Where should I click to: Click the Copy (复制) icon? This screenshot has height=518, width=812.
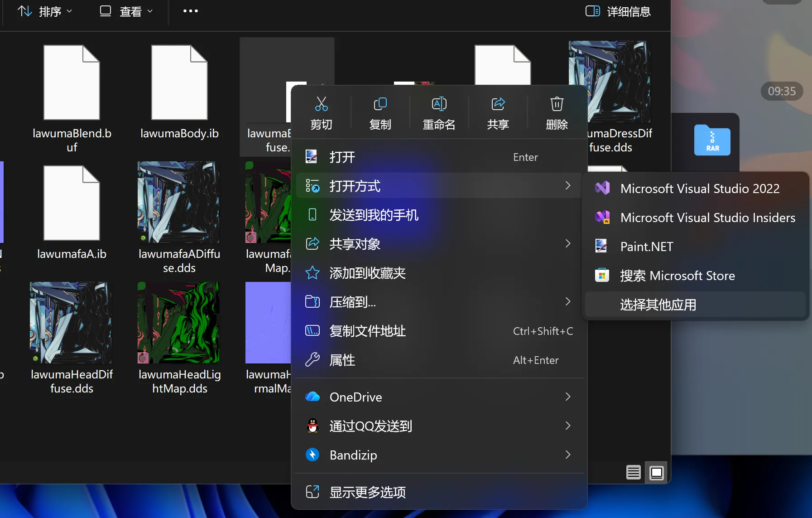[380, 104]
